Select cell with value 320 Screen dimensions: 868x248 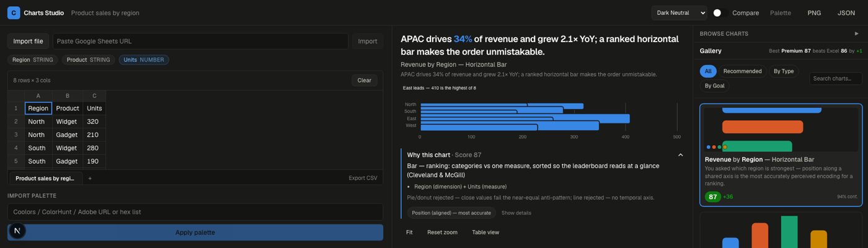point(94,122)
